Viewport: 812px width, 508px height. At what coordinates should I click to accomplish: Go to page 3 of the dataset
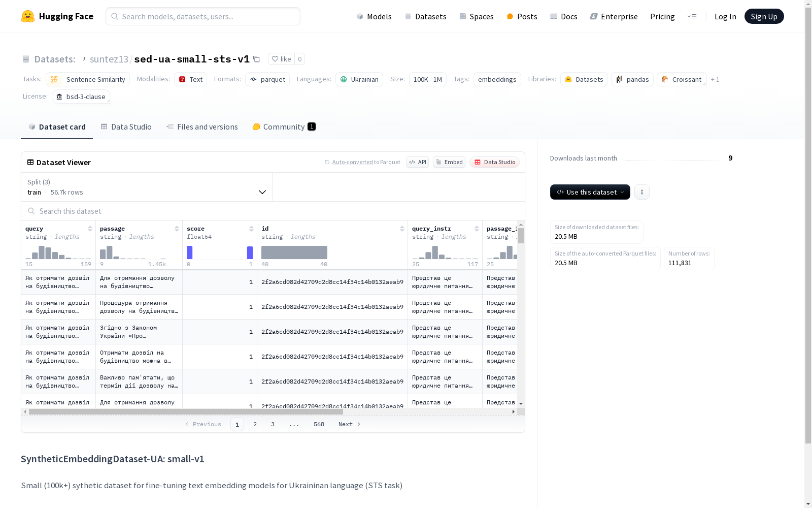click(273, 424)
